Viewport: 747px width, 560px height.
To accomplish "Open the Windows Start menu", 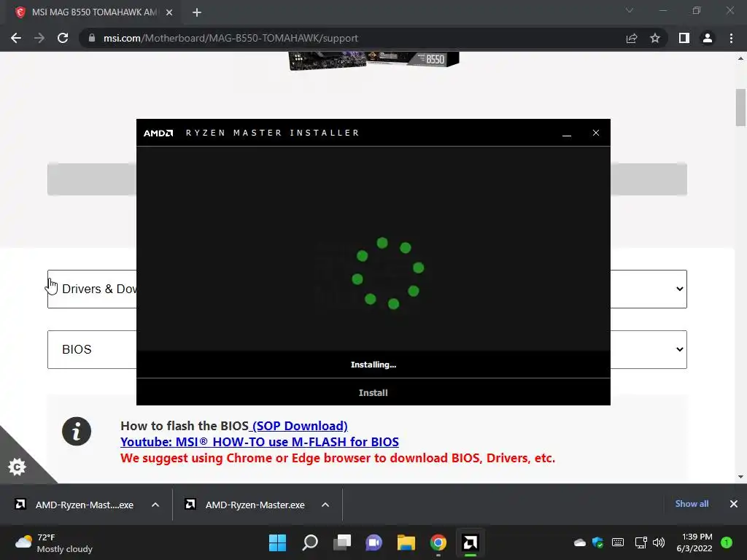I will 277,542.
